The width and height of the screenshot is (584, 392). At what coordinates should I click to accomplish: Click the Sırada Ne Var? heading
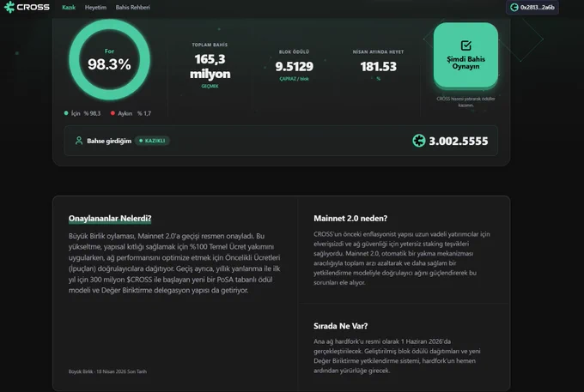pos(340,326)
